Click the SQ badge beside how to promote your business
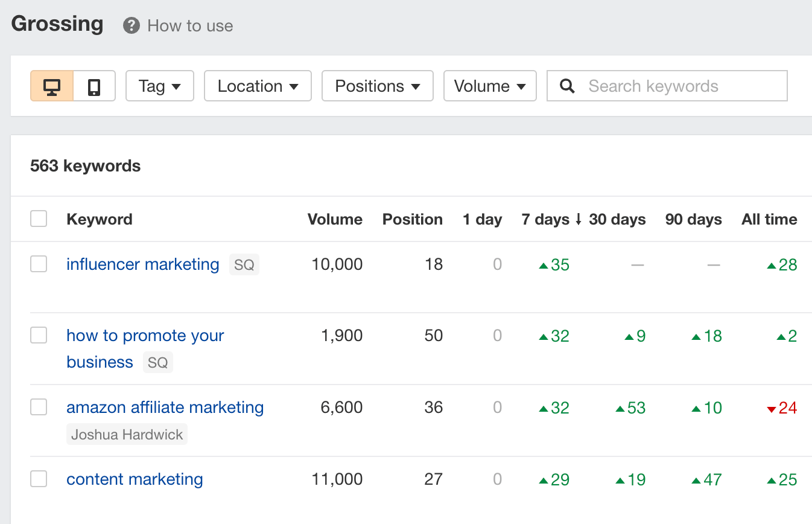 157,362
